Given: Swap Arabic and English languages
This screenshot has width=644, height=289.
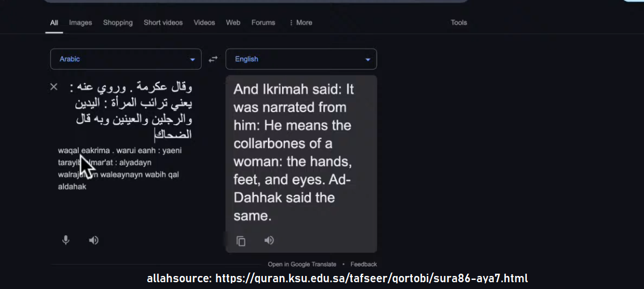Looking at the screenshot, I should tap(213, 59).
